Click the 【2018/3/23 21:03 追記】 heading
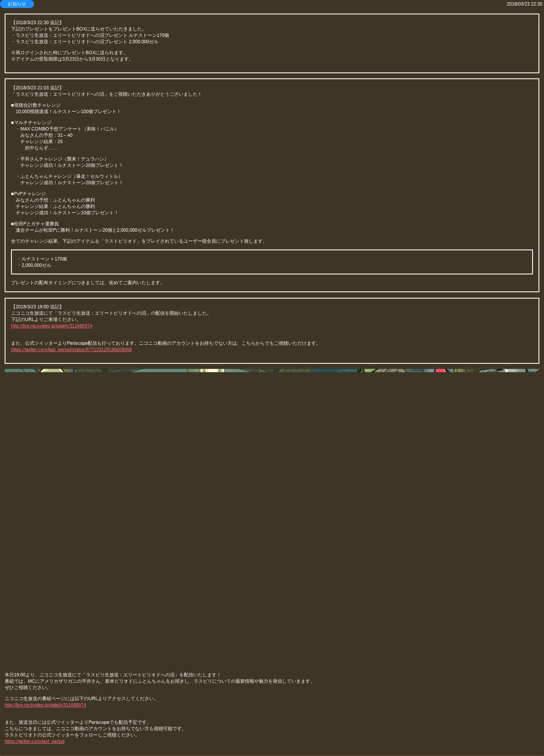This screenshot has width=544, height=756. (x=37, y=88)
